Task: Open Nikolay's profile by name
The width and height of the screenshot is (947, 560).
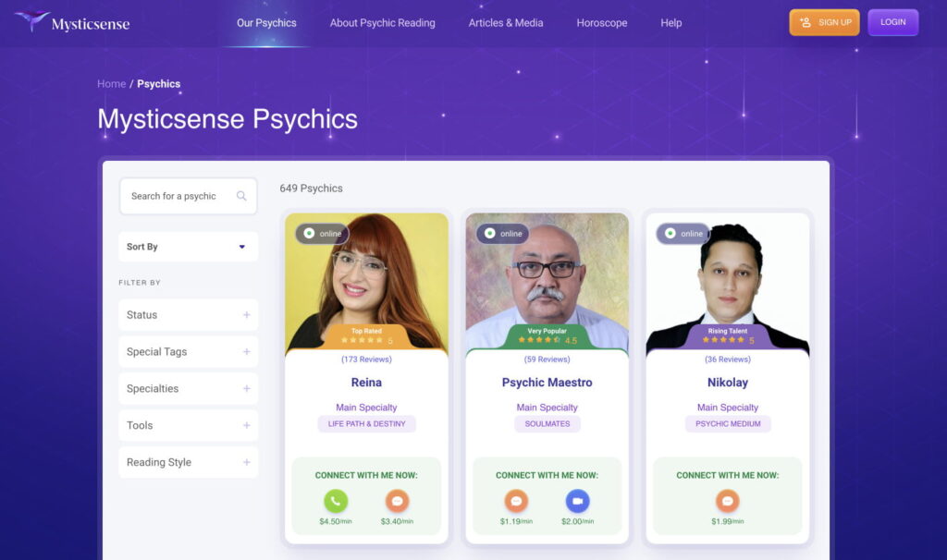Action: coord(728,383)
